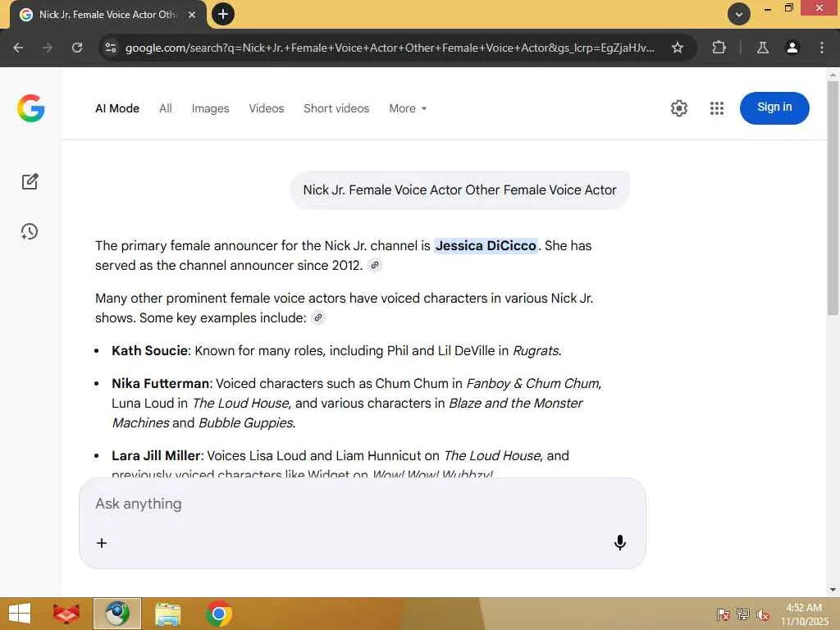Click highlighted name Jessica DiCicco

[486, 245]
